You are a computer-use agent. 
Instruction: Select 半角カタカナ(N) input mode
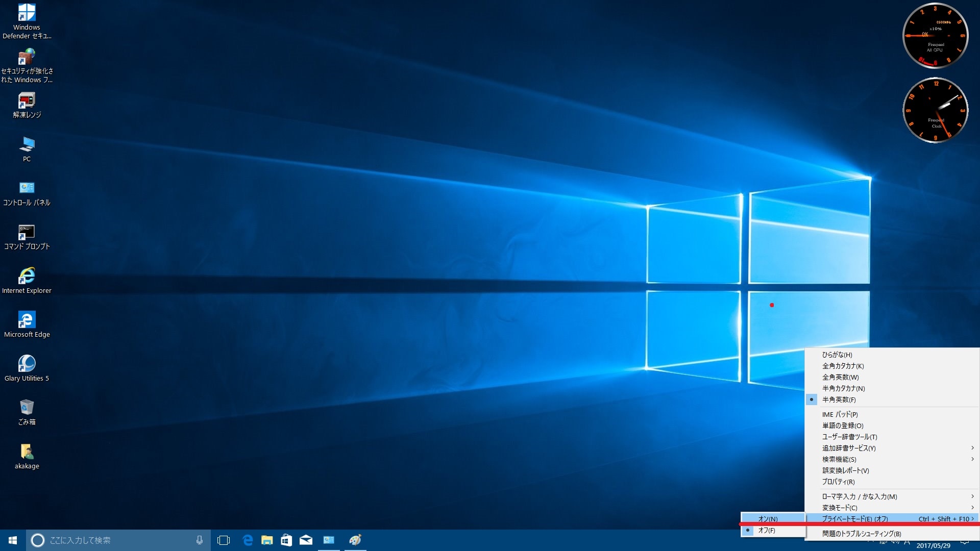892,388
